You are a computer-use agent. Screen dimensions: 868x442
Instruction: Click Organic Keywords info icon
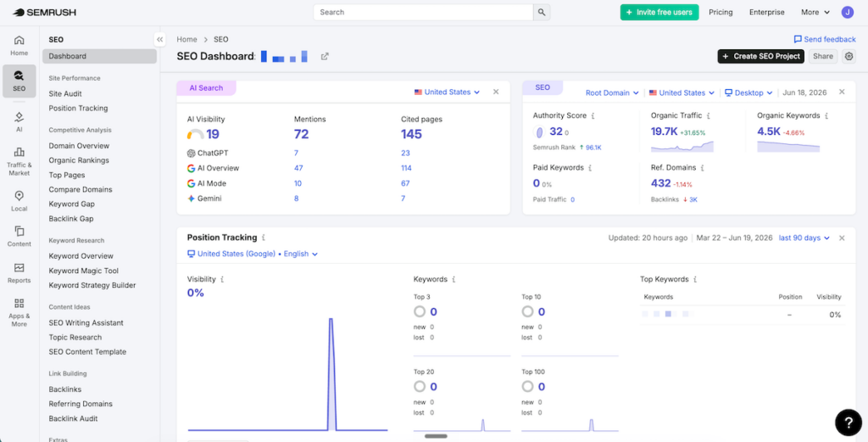coord(826,115)
